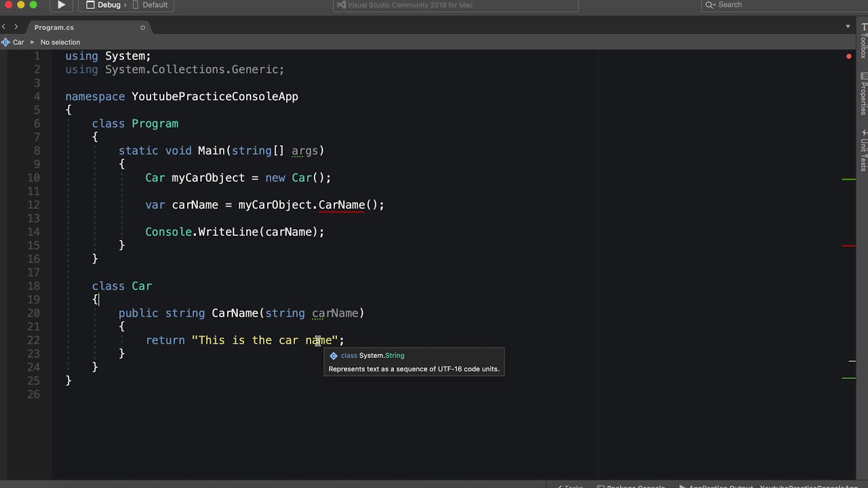The height and width of the screenshot is (488, 868).
Task: Click the class icon in the tooltip
Action: click(333, 356)
